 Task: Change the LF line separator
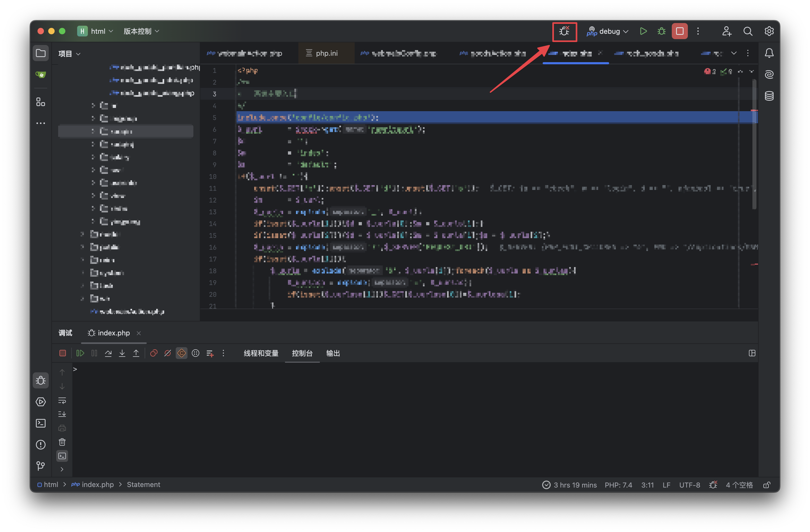click(666, 485)
